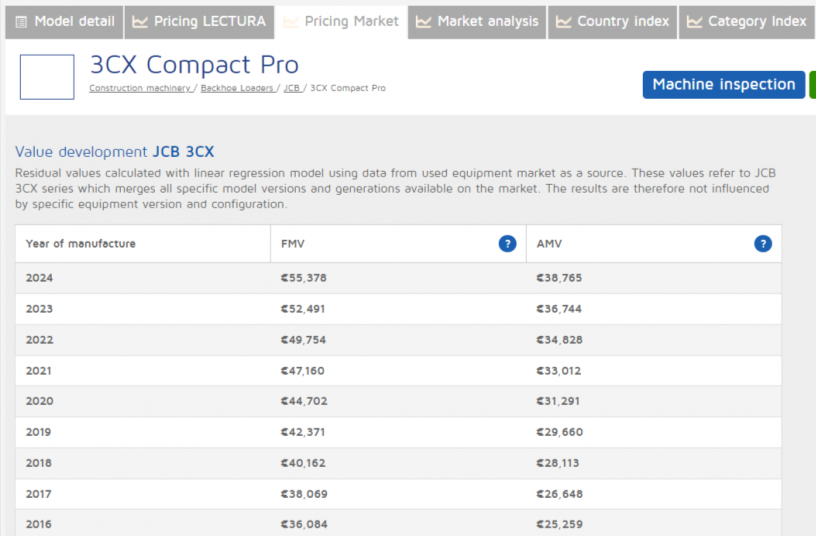Click the 3CX Compact Pro page title
Image resolution: width=816 pixels, height=536 pixels.
click(x=194, y=65)
